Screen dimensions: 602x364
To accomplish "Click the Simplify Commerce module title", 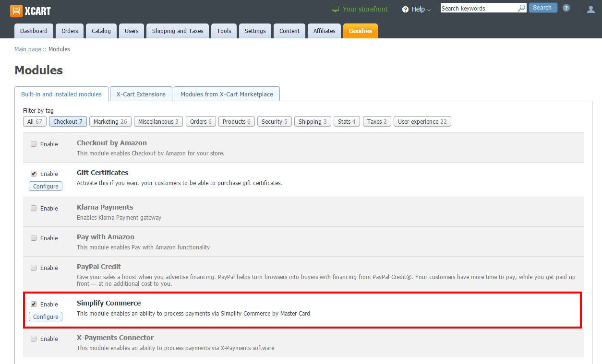I will [109, 303].
